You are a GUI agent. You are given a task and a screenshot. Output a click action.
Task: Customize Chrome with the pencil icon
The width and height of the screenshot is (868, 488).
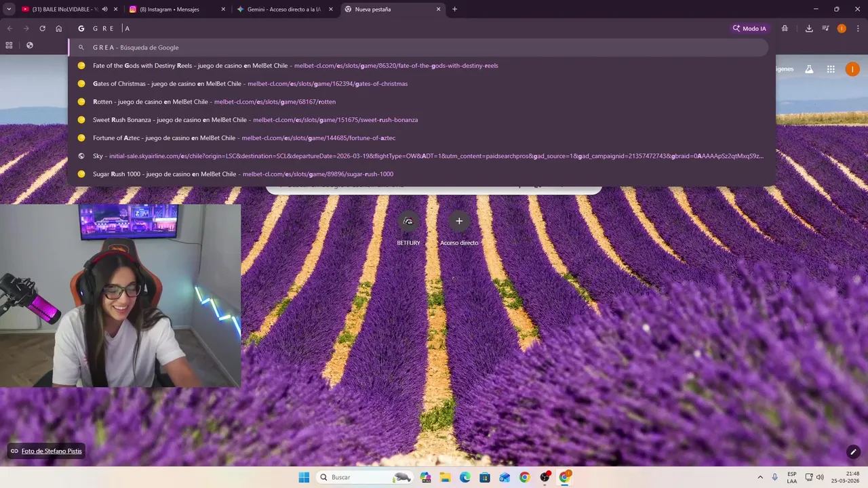(x=853, y=452)
